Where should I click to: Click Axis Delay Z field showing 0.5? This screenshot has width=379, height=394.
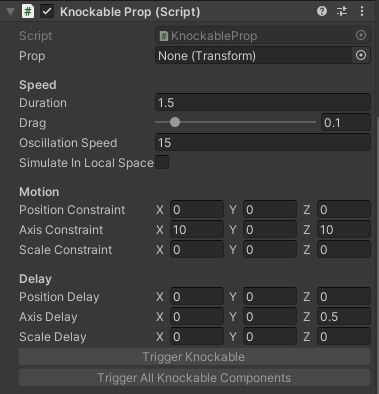(344, 317)
